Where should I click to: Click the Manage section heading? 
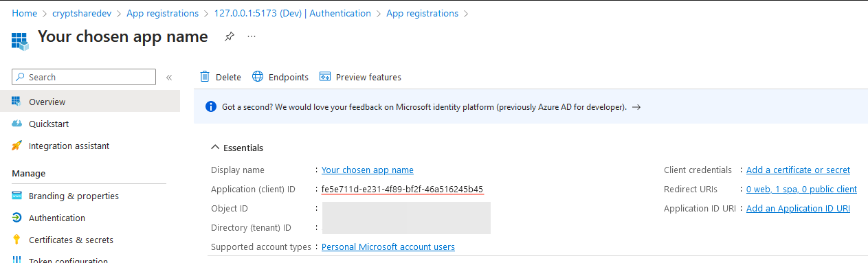29,173
